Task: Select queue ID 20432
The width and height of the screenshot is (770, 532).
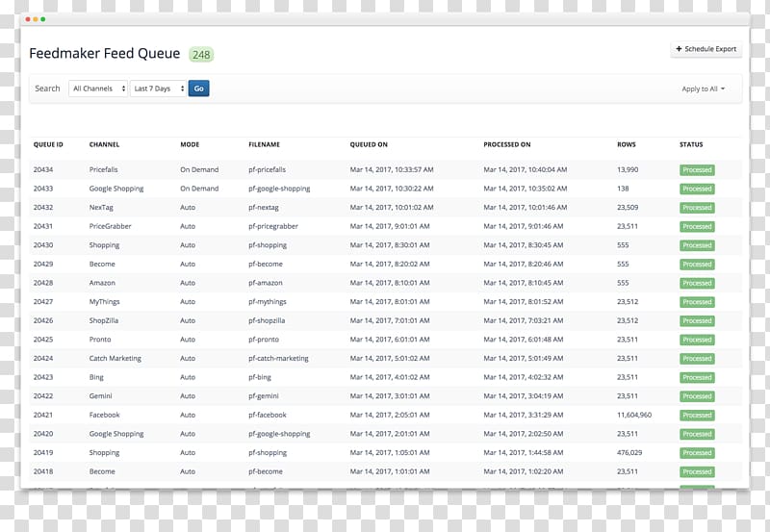Action: pyautogui.click(x=43, y=207)
